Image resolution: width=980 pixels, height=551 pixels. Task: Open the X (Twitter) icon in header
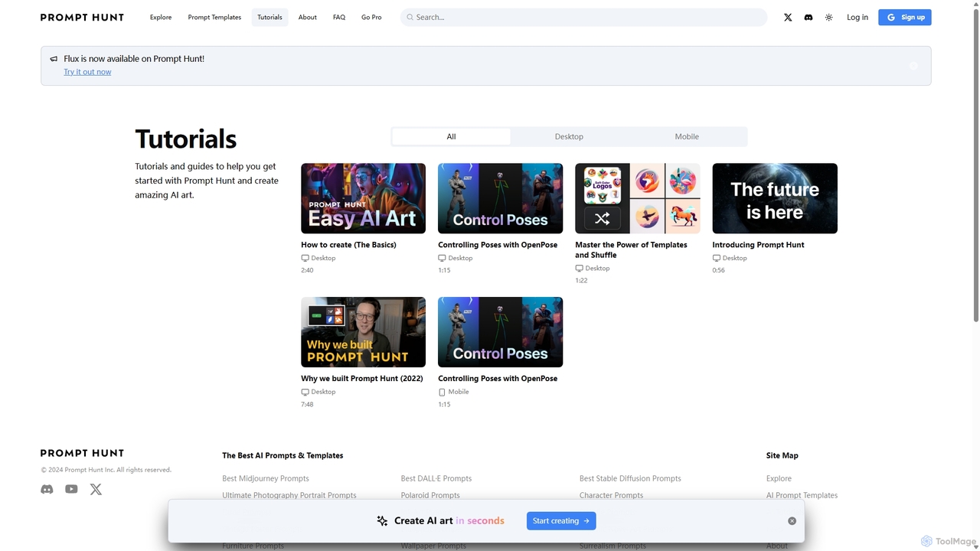click(788, 17)
